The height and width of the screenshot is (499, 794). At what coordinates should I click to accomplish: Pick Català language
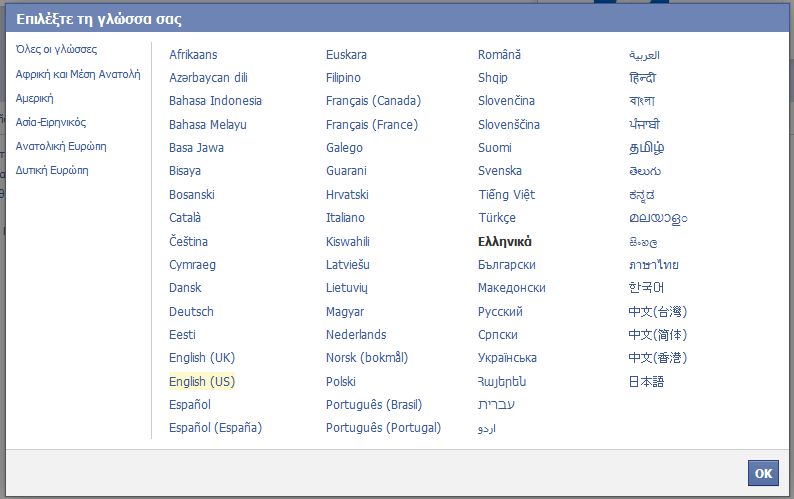tap(185, 218)
